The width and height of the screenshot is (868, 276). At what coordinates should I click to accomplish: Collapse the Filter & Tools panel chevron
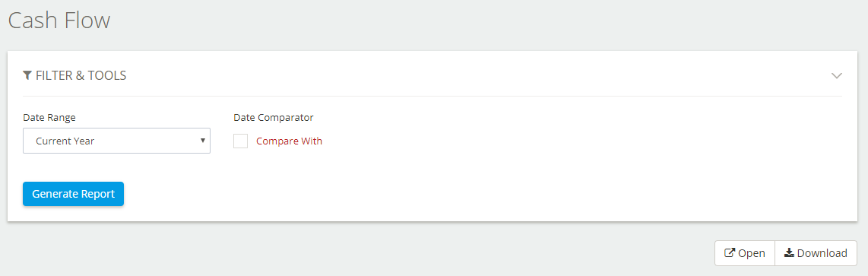836,75
